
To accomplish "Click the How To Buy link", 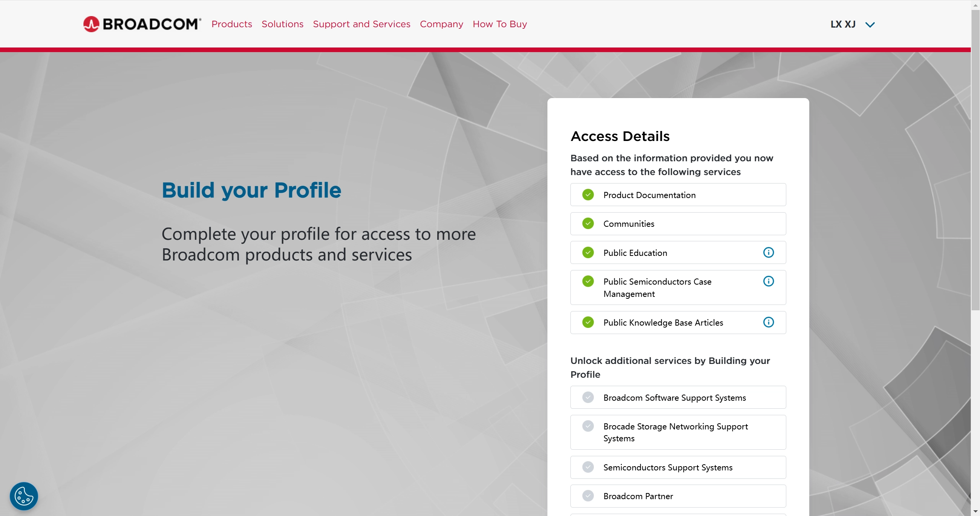I will tap(500, 24).
